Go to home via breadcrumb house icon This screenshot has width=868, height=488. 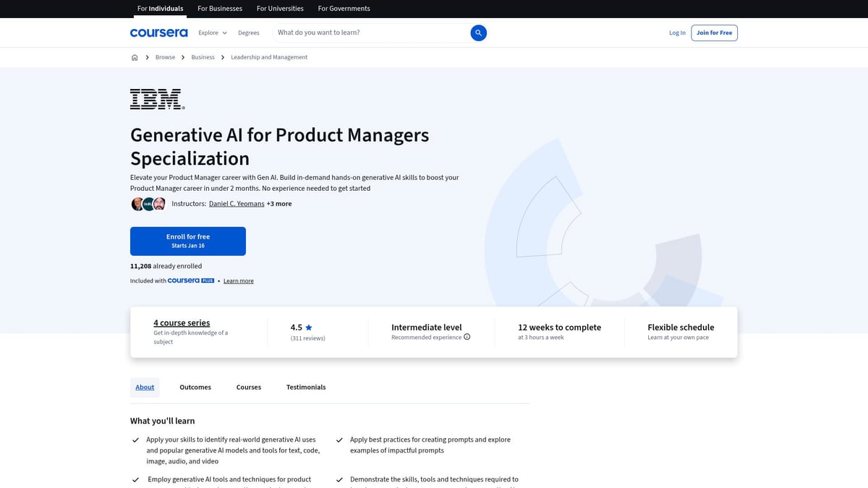pyautogui.click(x=135, y=57)
